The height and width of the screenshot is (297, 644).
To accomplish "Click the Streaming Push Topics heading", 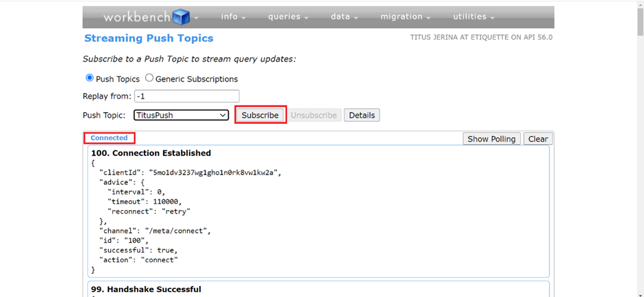I will pyautogui.click(x=149, y=38).
